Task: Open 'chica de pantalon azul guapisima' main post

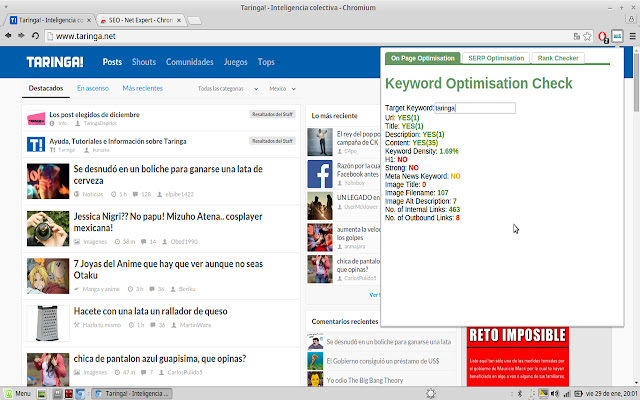Action: coord(160,359)
